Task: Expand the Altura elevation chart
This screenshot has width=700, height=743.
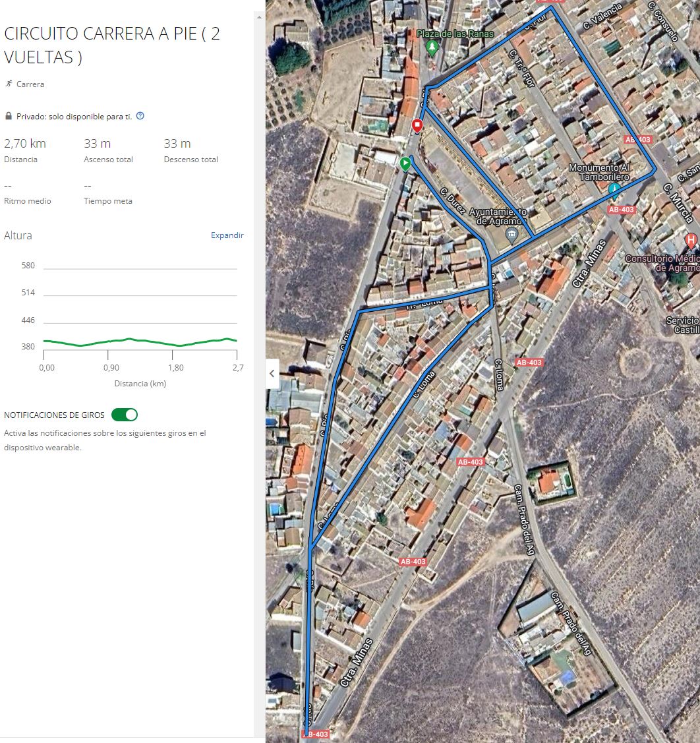Action: 227,235
